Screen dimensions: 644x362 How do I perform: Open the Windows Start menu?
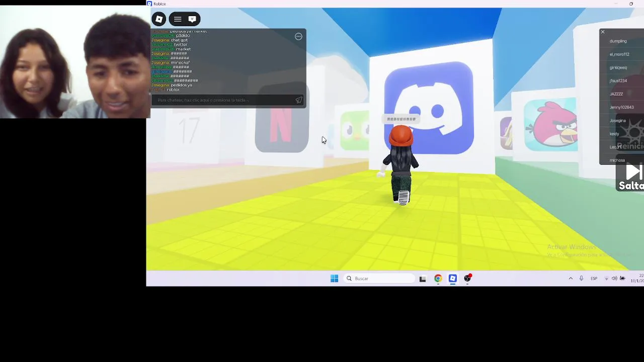coord(334,279)
